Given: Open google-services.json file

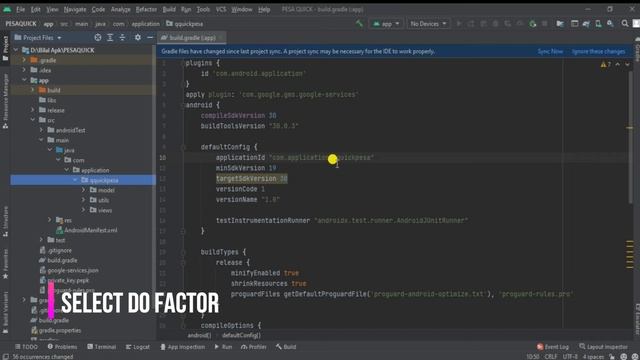Looking at the screenshot, I should point(69,270).
